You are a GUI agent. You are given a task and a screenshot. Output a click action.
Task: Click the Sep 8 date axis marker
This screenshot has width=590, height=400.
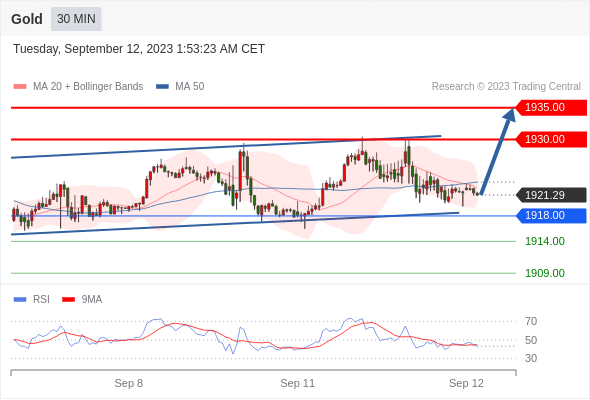[129, 383]
